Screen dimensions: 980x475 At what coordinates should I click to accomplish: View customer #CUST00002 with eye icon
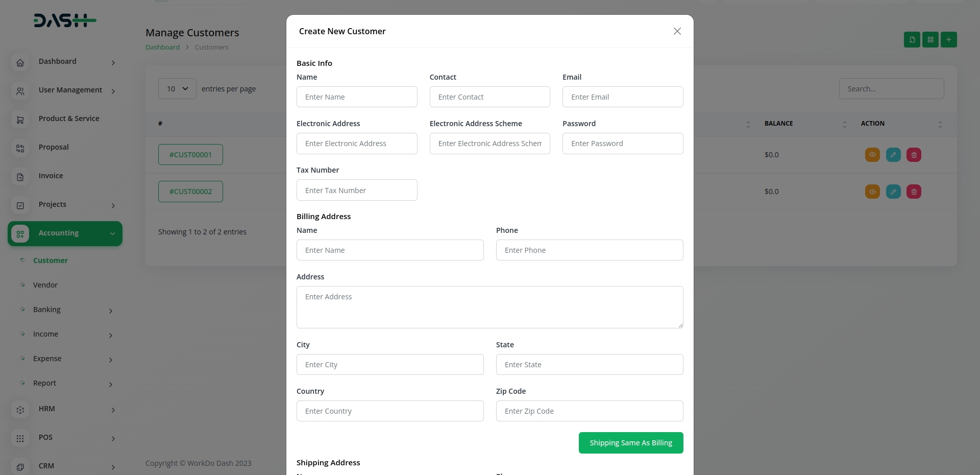(872, 192)
